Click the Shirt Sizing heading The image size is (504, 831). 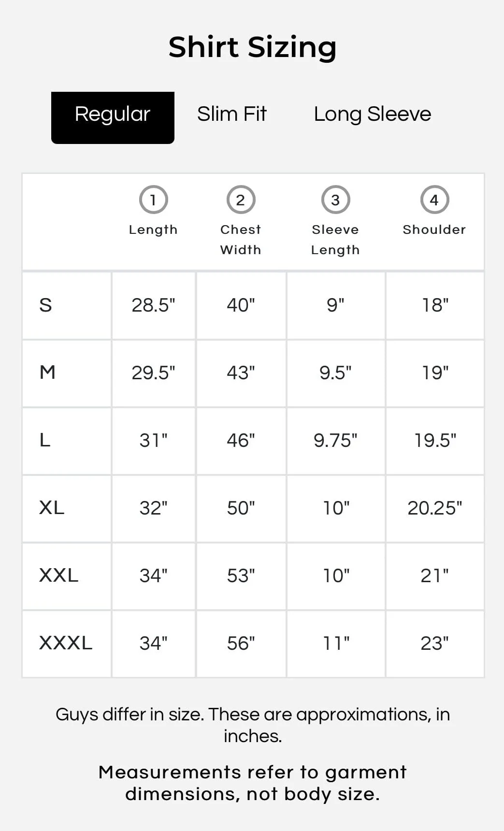pos(252,46)
